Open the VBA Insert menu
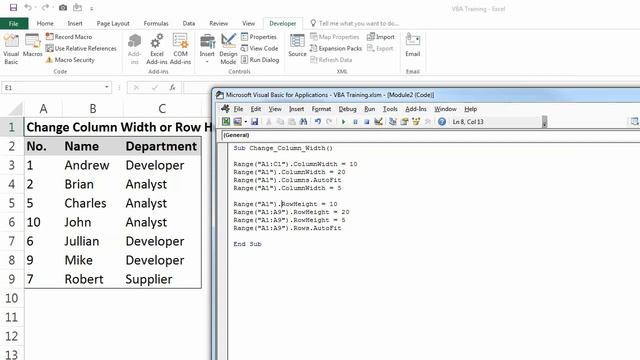Viewport: 640px width, 360px height. coord(296,109)
